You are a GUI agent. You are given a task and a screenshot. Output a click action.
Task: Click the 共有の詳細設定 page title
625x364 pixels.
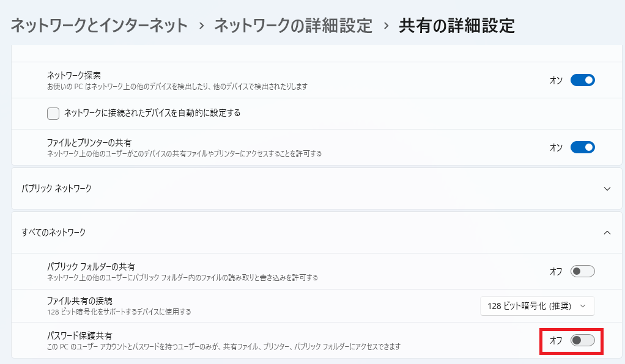(x=457, y=26)
